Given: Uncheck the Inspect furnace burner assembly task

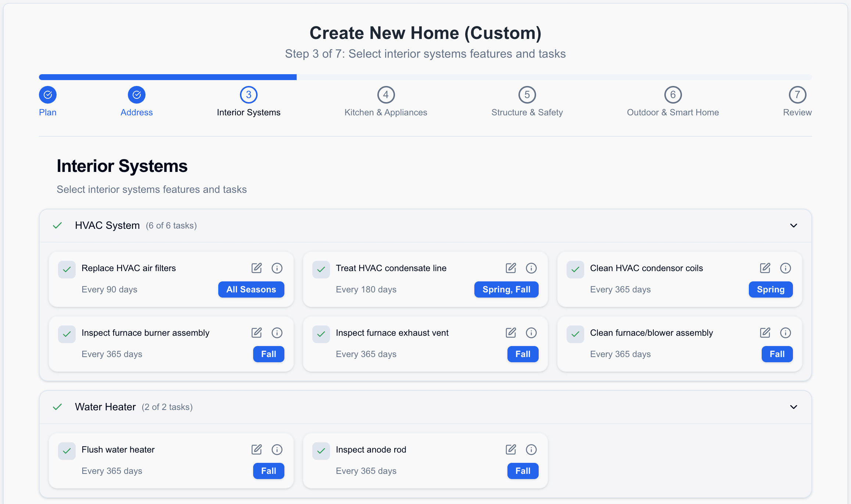Looking at the screenshot, I should [x=67, y=334].
